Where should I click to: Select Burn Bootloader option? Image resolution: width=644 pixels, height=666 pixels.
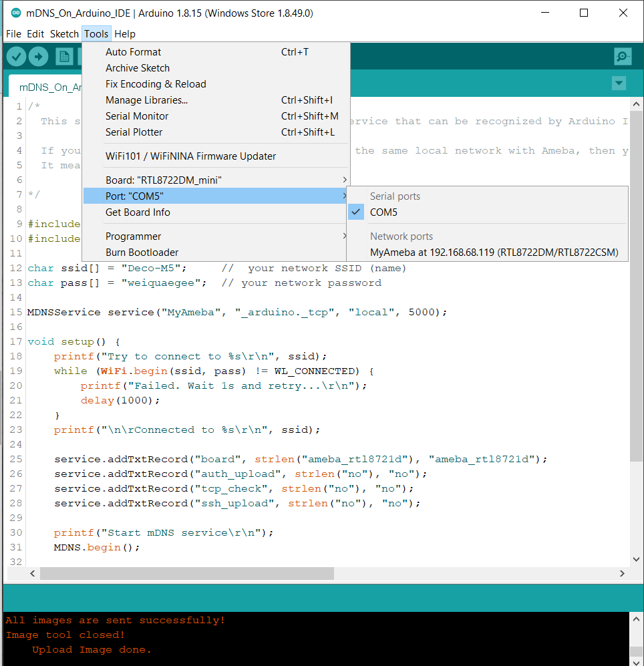point(142,253)
